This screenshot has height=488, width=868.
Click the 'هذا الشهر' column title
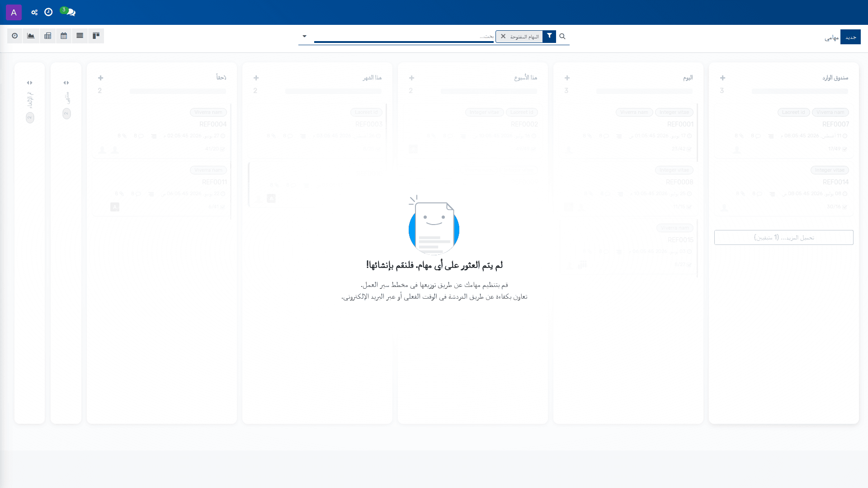[x=372, y=78]
